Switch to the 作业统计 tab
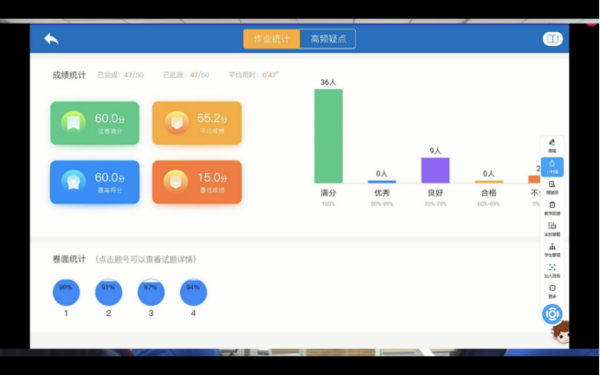Viewport: 600px width, 375px height. pyautogui.click(x=272, y=39)
